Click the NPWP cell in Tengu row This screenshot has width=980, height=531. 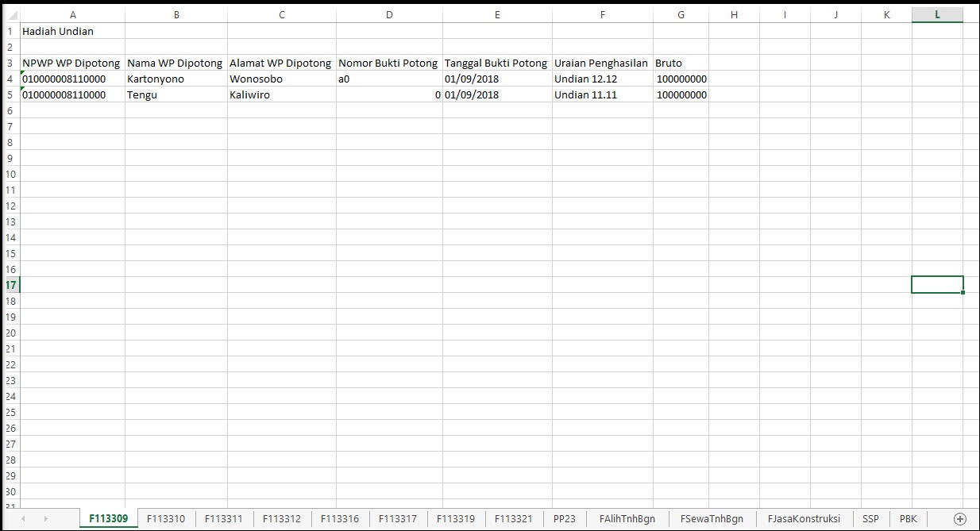pyautogui.click(x=72, y=94)
